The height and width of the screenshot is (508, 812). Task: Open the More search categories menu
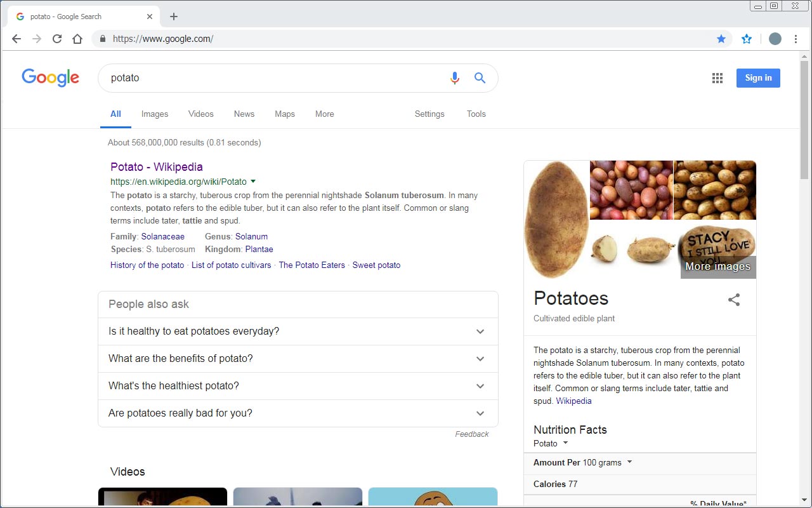[325, 114]
